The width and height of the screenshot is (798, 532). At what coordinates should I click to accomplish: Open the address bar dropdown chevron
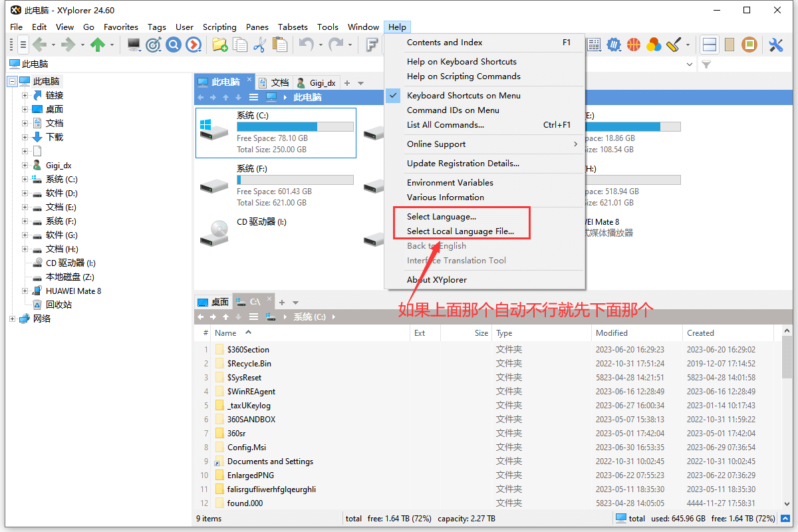coord(689,65)
